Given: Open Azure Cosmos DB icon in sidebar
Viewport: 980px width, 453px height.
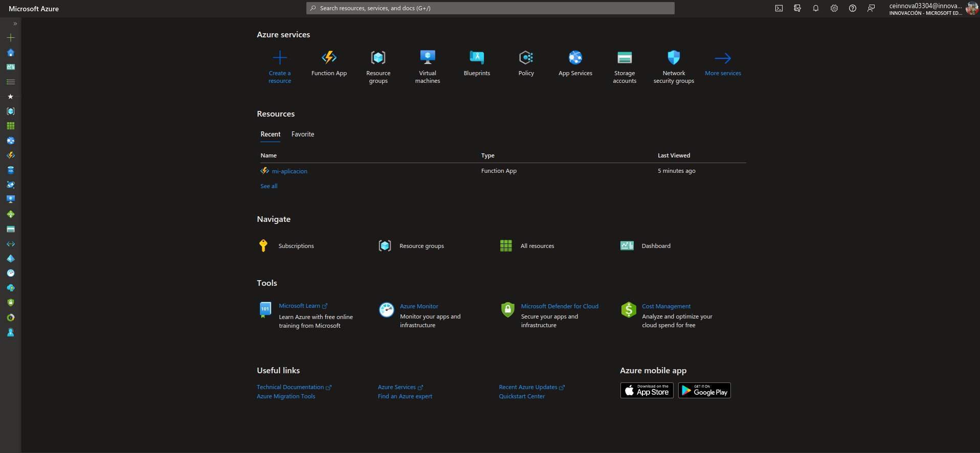Looking at the screenshot, I should (10, 185).
